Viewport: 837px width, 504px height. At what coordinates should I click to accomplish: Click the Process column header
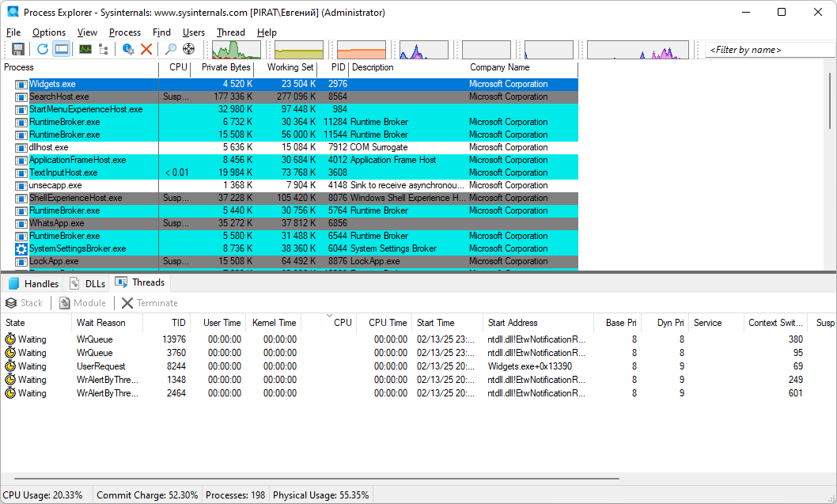click(x=80, y=67)
